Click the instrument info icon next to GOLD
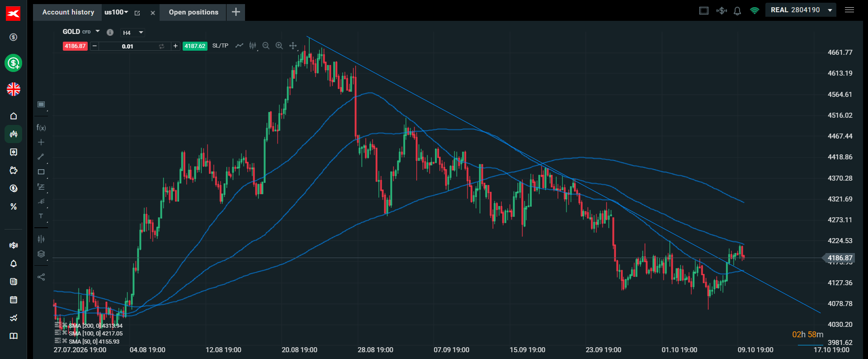The width and height of the screenshot is (868, 359). point(110,32)
